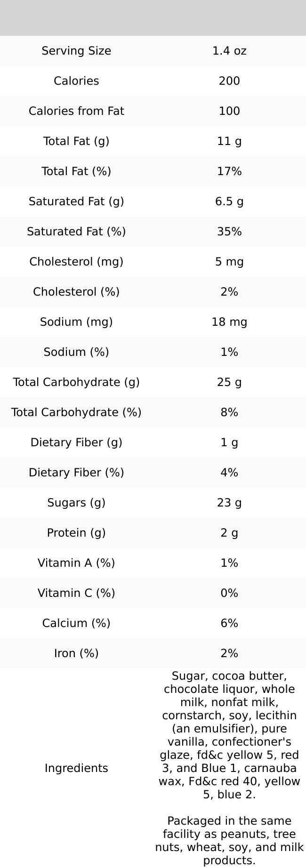Click the 11 g total fat value
This screenshot has width=306, height=868.
[x=229, y=141]
